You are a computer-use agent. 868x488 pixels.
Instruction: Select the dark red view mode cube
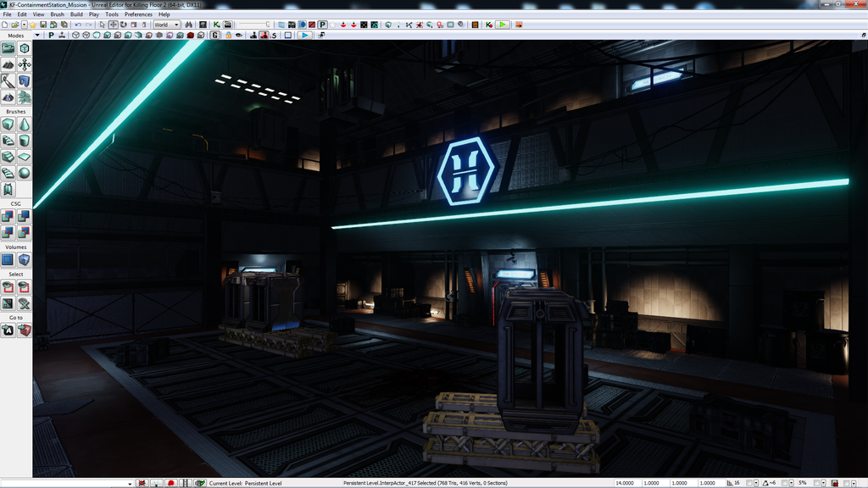pyautogui.click(x=191, y=36)
